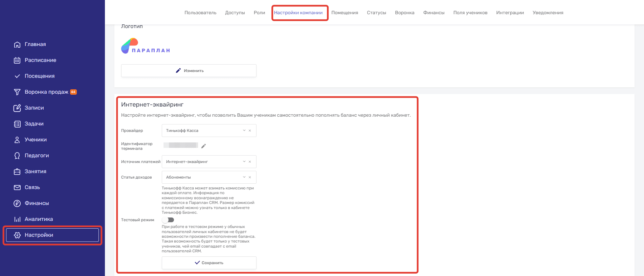Click the briefcase icon for Занятия

tap(17, 171)
